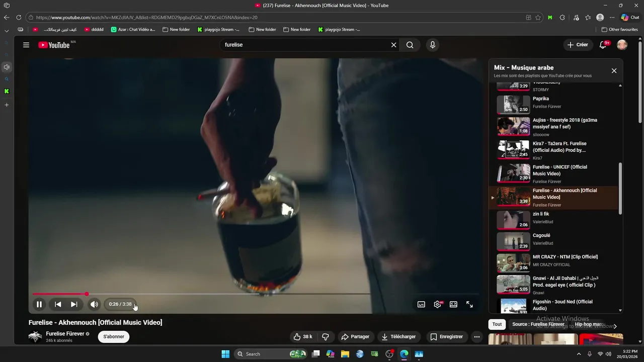Enter fullscreen video mode
This screenshot has height=362, width=644.
[x=469, y=304]
